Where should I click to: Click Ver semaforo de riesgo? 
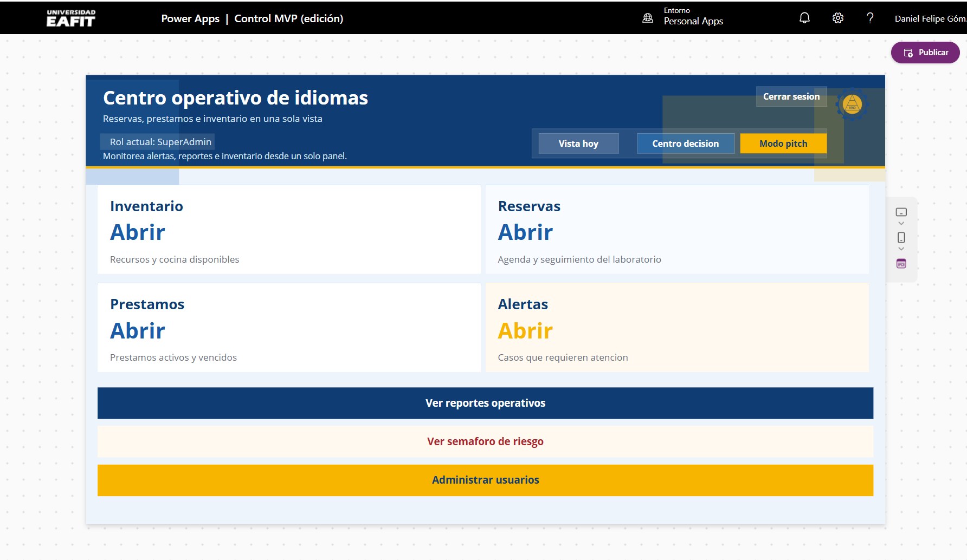click(485, 441)
